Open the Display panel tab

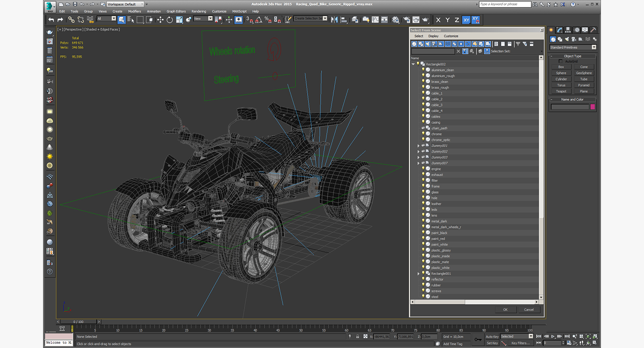585,30
